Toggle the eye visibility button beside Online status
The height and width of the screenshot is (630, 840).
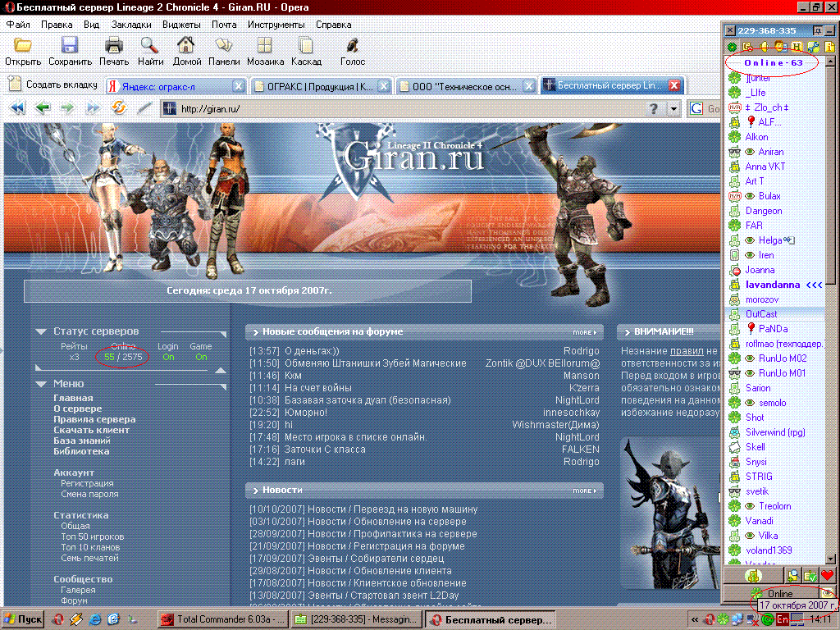coord(829,593)
